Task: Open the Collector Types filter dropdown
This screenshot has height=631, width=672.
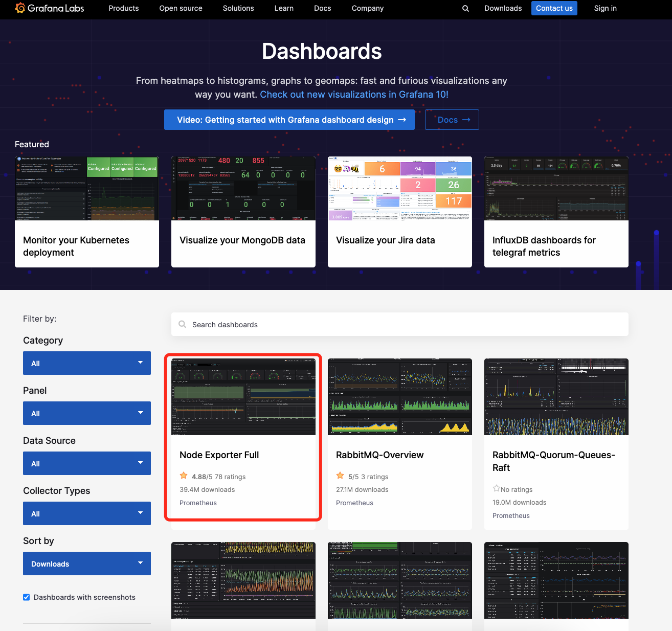Action: pyautogui.click(x=87, y=513)
